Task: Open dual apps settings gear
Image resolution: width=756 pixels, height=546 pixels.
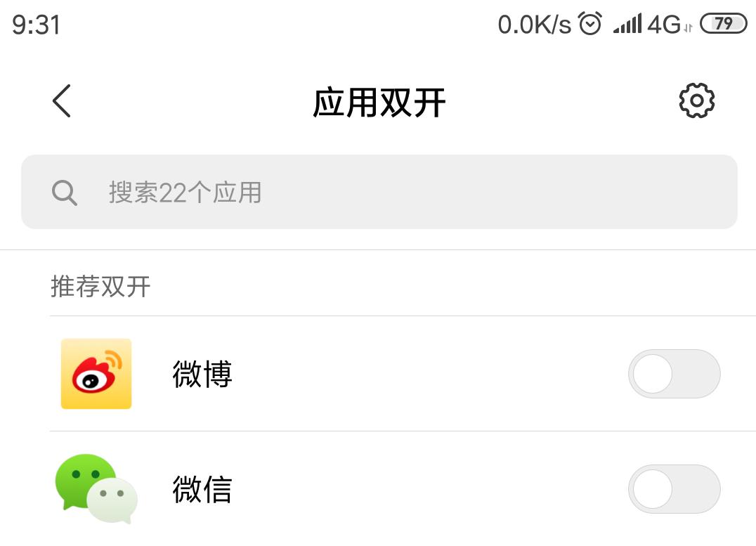Action: tap(696, 100)
